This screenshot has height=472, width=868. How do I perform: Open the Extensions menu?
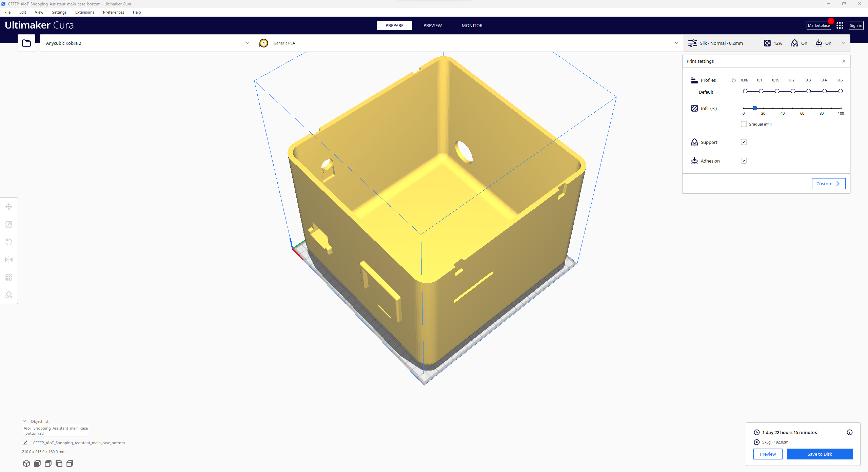84,12
